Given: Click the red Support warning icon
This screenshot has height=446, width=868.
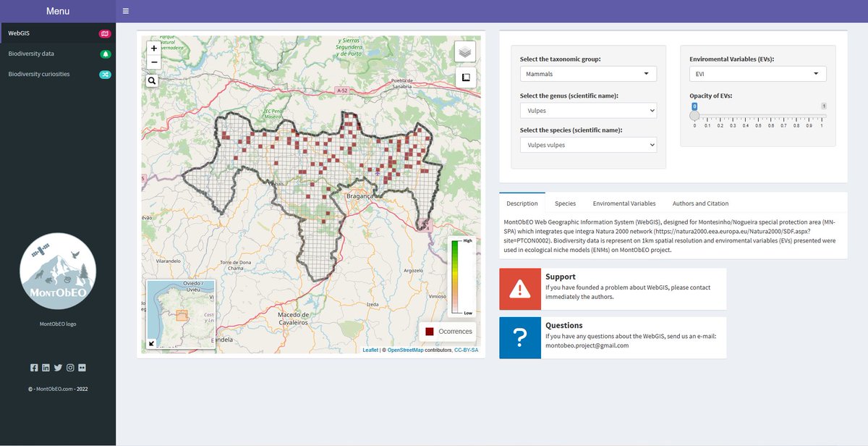Looking at the screenshot, I should click(519, 289).
